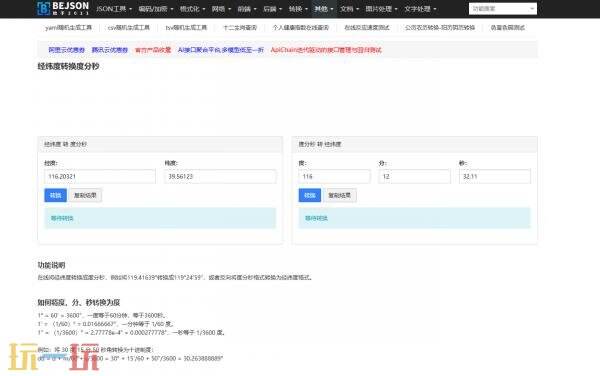Click 转换 in the 度分秒转经纬度 panel

(310, 195)
